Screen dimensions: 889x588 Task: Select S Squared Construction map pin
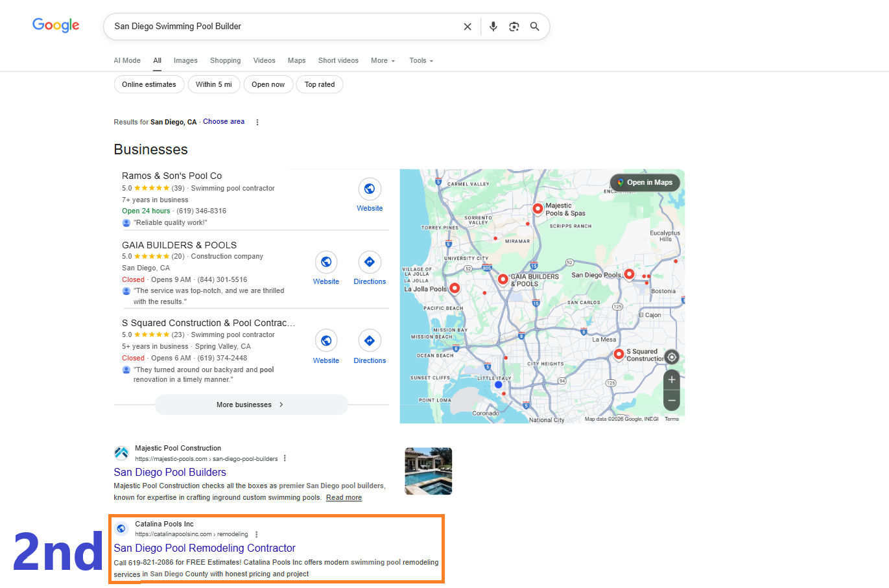[x=619, y=354]
